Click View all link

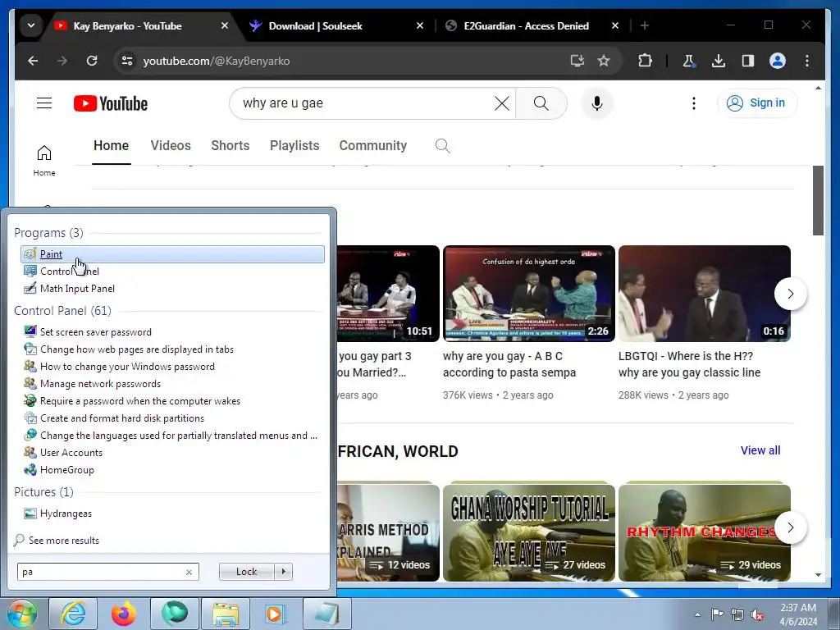pos(760,450)
